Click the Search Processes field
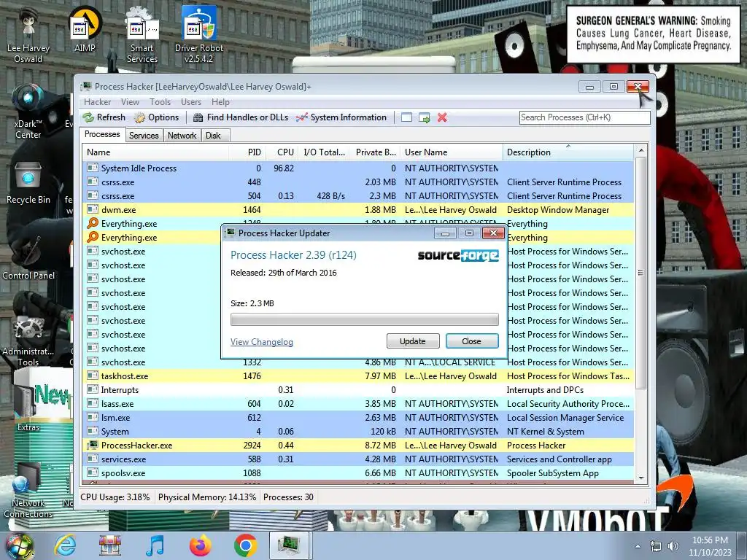 point(584,117)
